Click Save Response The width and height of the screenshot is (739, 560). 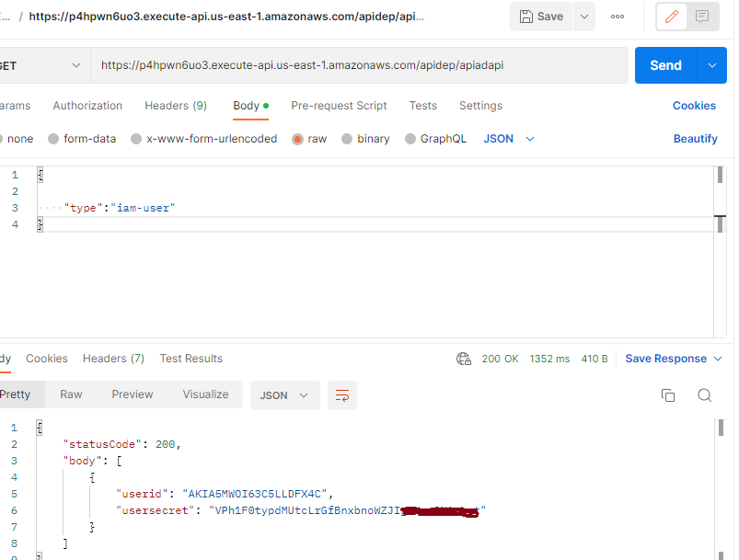click(665, 359)
